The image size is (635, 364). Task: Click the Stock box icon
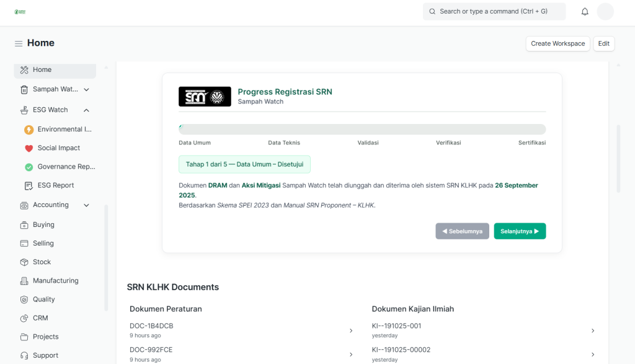pyautogui.click(x=24, y=262)
